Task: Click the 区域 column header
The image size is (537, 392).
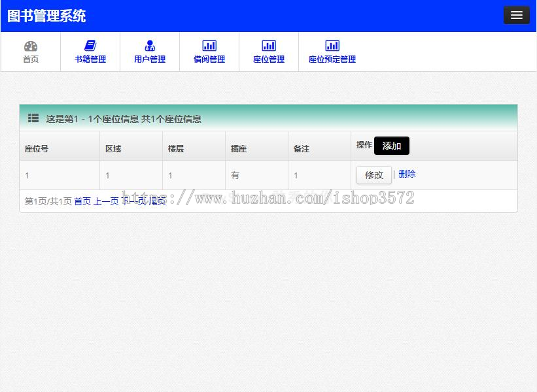Action: click(x=113, y=149)
